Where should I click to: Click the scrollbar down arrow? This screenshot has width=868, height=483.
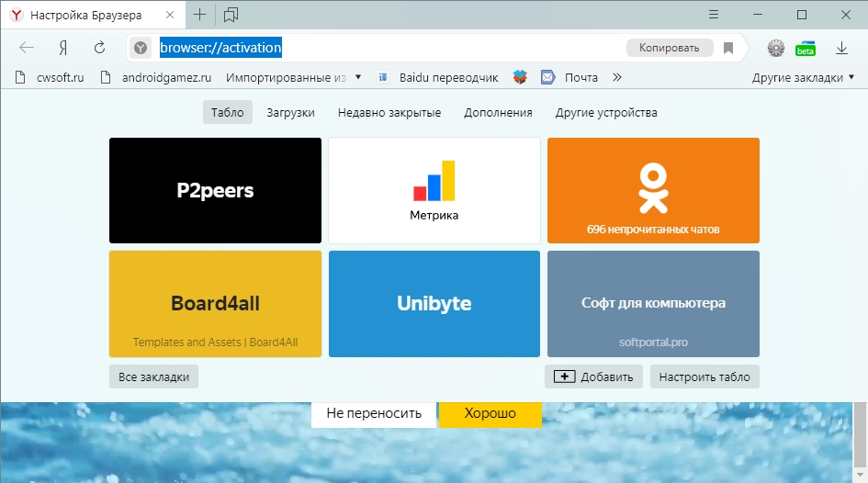pyautogui.click(x=860, y=476)
